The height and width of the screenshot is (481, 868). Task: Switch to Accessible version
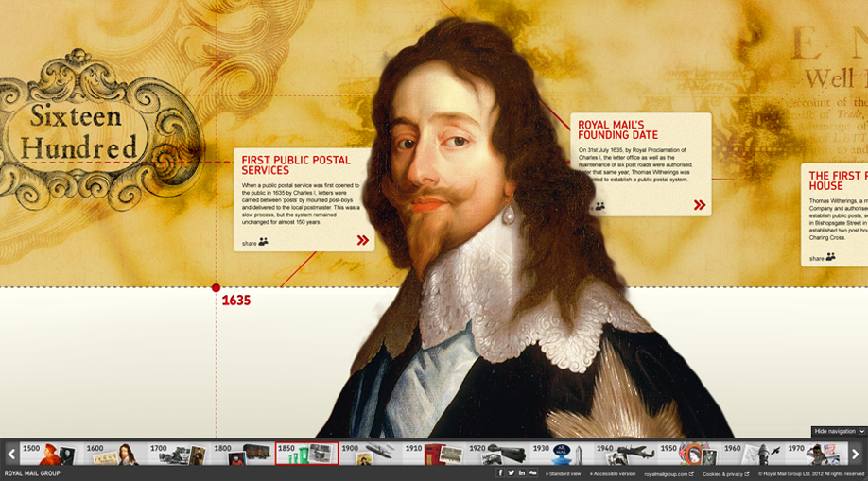[x=614, y=473]
